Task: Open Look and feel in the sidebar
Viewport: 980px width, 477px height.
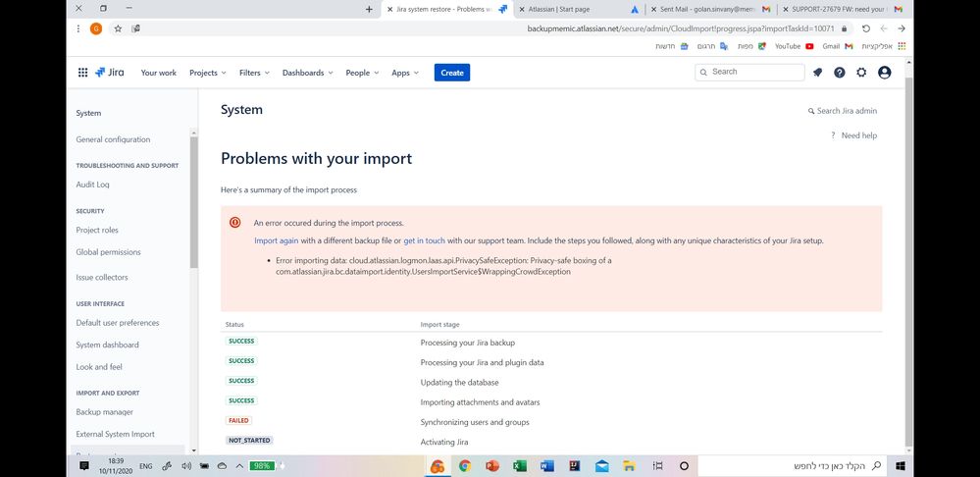Action: pyautogui.click(x=99, y=367)
